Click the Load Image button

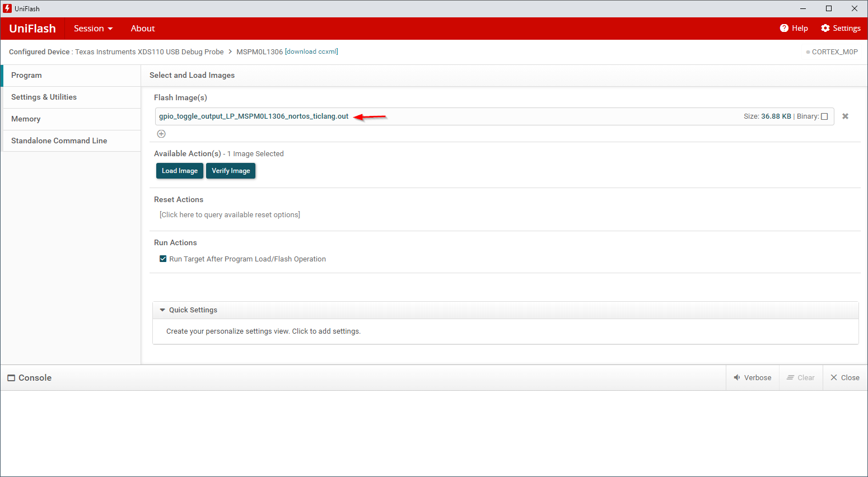[180, 171]
